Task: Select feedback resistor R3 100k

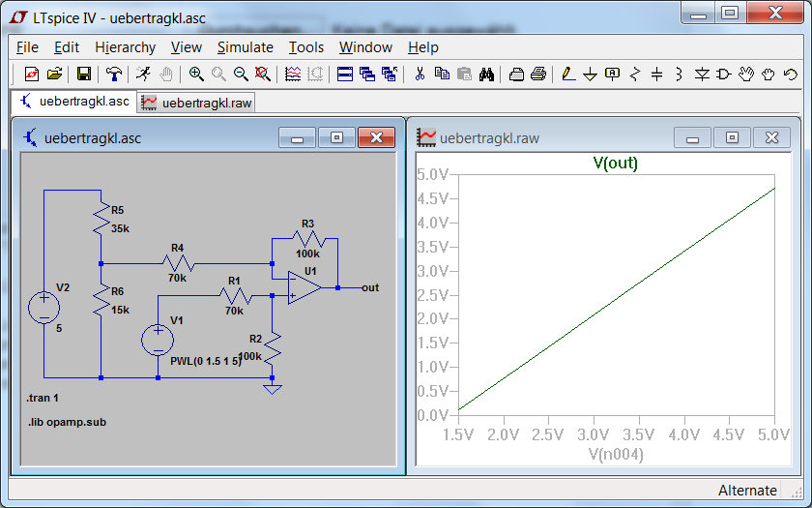Action: tap(308, 239)
